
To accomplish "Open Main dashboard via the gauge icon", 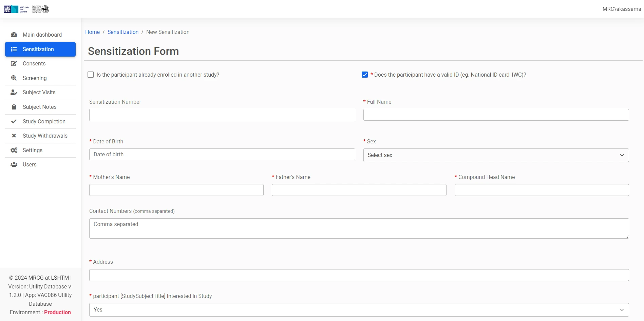I will (14, 35).
